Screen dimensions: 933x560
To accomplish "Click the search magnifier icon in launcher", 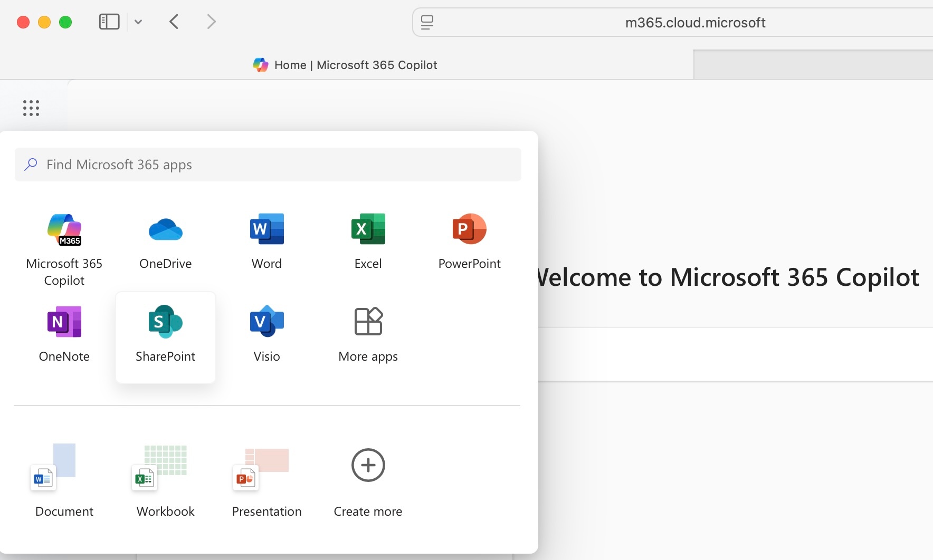I will pos(31,165).
